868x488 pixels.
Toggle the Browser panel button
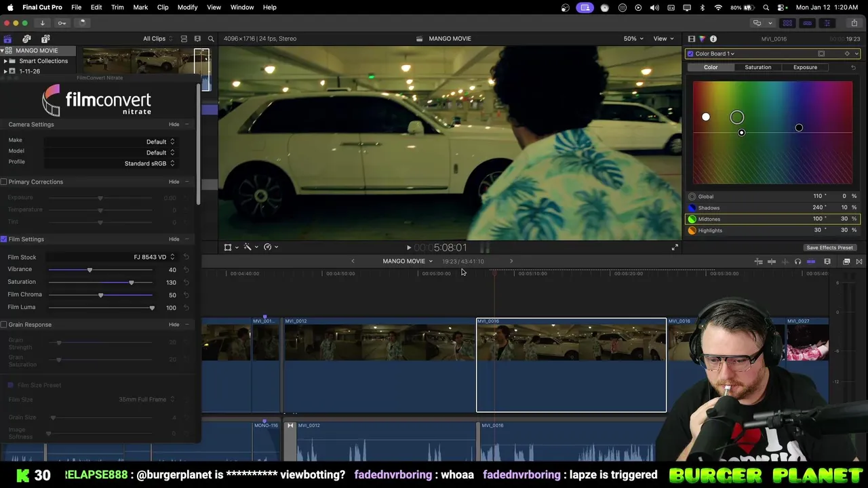(787, 22)
